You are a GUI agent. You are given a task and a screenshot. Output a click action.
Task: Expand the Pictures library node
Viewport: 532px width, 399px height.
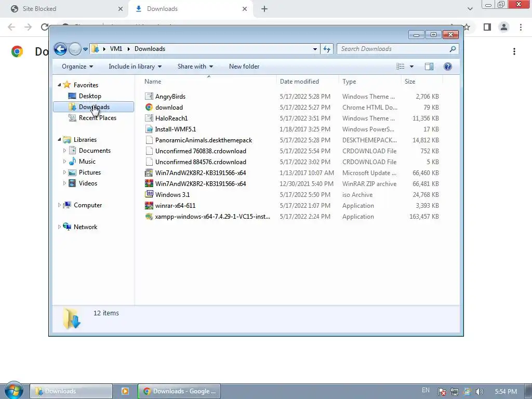[64, 172]
